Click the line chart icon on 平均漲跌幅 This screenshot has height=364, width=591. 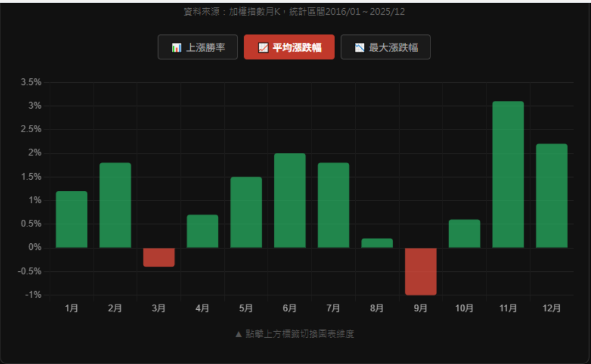[263, 48]
